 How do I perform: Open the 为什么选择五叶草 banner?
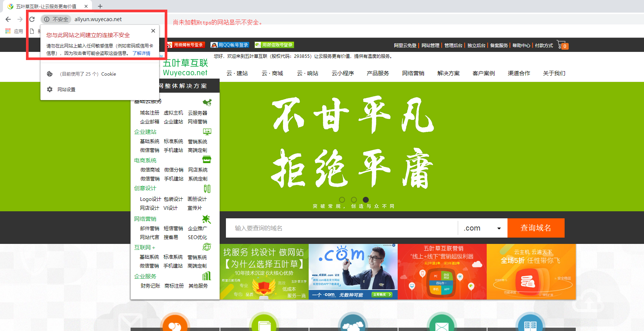[264, 272]
